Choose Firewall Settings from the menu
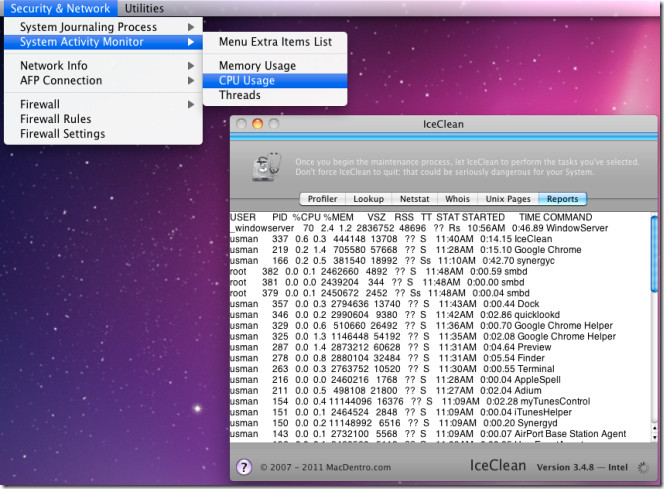 click(103, 134)
